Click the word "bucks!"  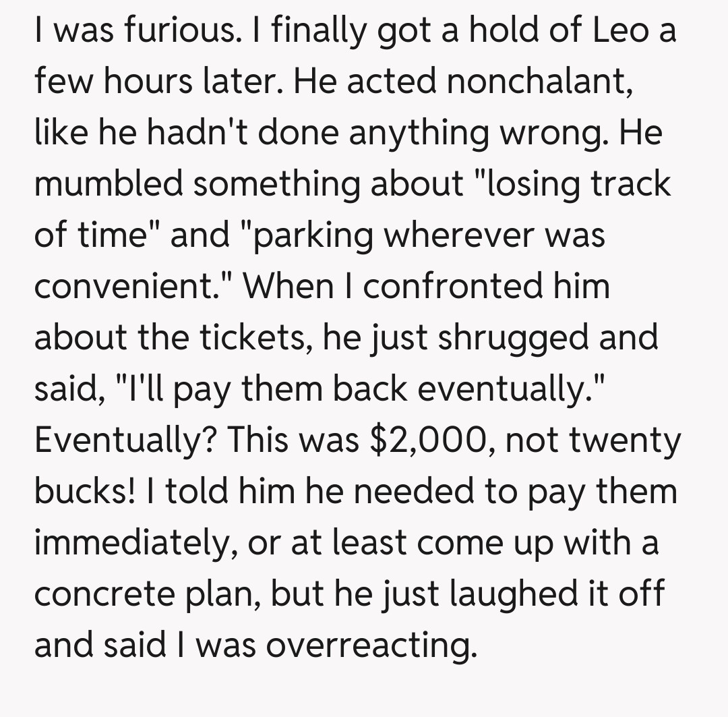86,490
